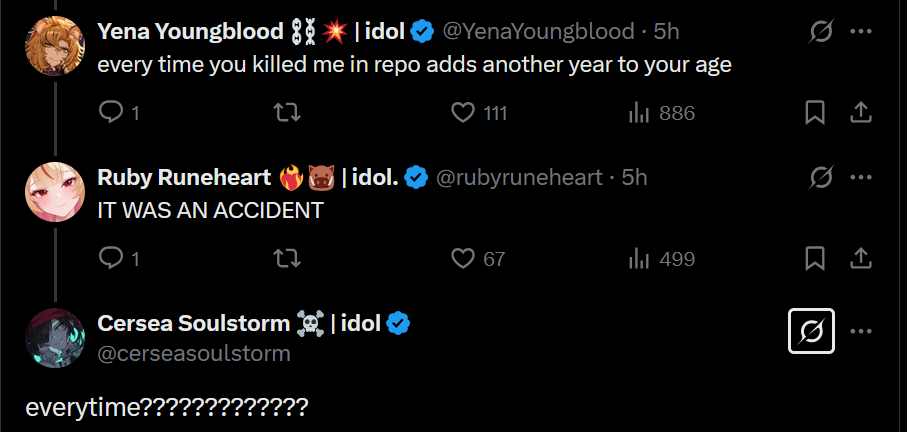Like Ruby's 'IT WAS AN ACCIDENT' tweet
Image resolution: width=907 pixels, height=432 pixels.
click(x=462, y=259)
